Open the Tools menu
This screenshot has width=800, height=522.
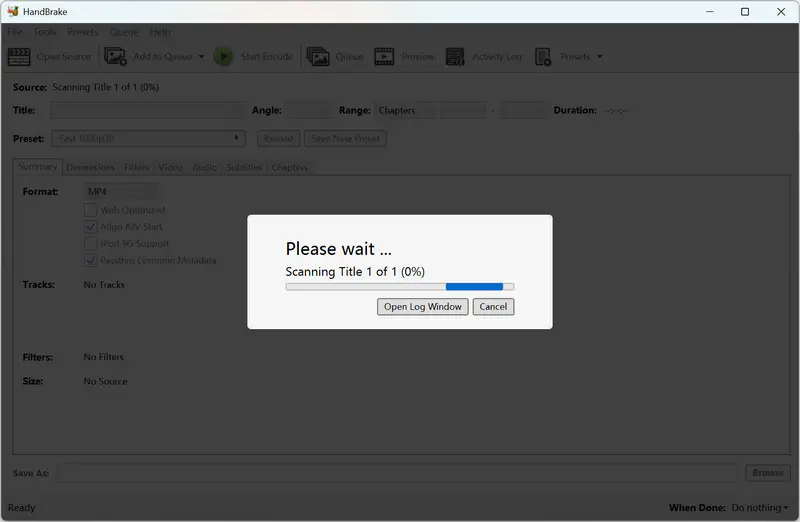[45, 32]
